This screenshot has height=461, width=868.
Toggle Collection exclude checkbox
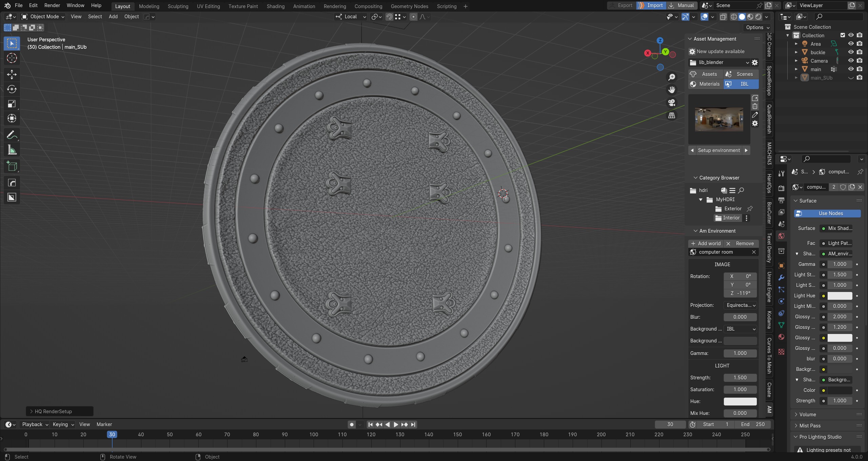pyautogui.click(x=843, y=35)
